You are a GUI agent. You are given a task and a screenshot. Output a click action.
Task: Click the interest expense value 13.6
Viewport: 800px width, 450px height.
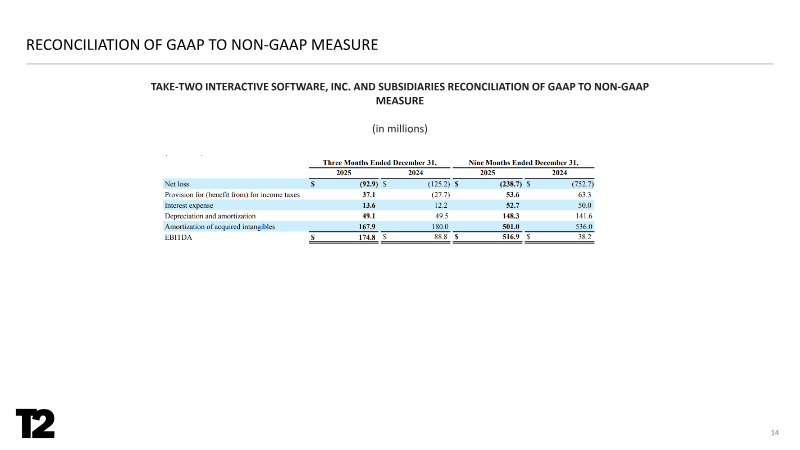coord(366,205)
